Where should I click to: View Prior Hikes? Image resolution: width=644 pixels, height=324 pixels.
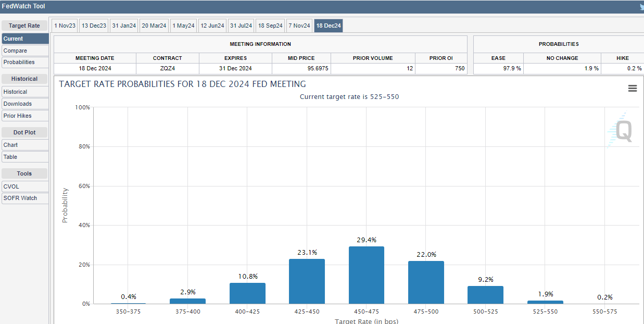[25, 116]
